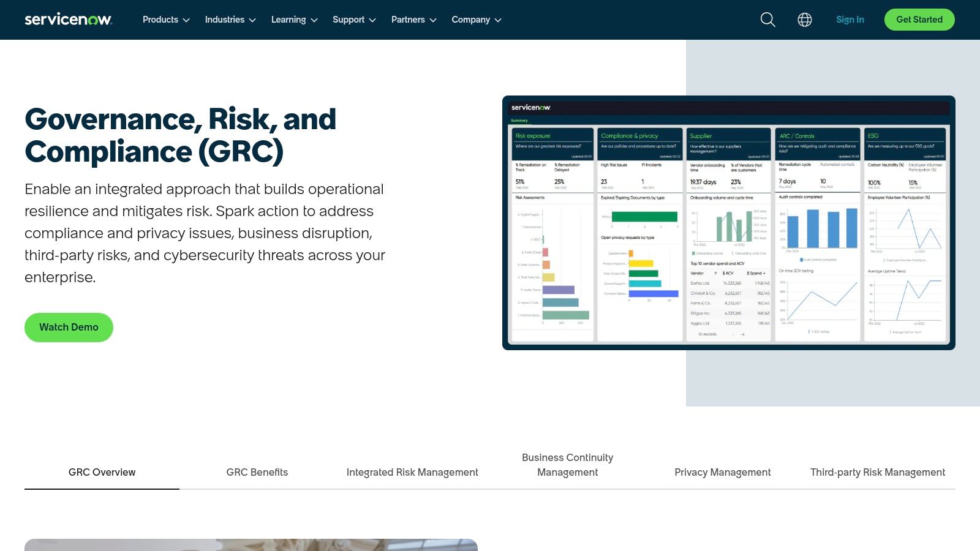The width and height of the screenshot is (980, 551).
Task: Expand the Industries menu
Action: [x=230, y=20]
